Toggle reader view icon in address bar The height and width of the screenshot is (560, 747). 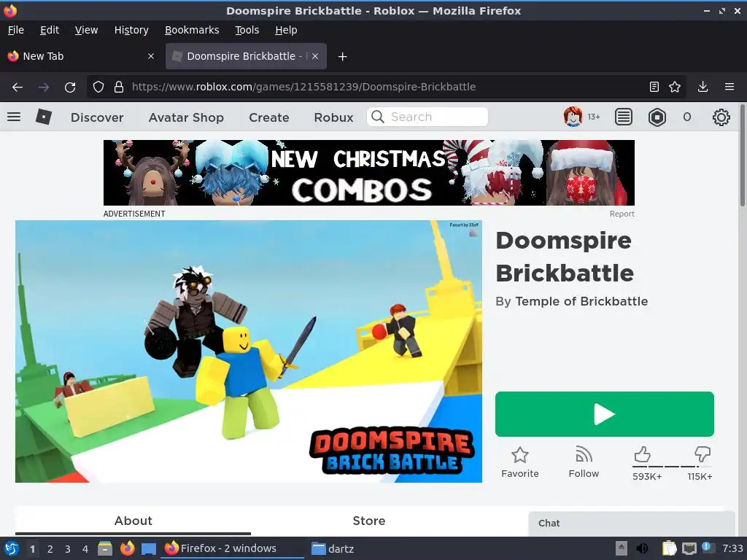coord(654,87)
